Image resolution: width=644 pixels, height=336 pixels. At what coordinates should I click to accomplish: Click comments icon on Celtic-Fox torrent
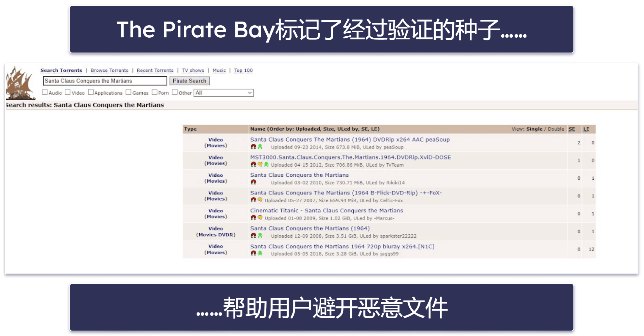260,200
